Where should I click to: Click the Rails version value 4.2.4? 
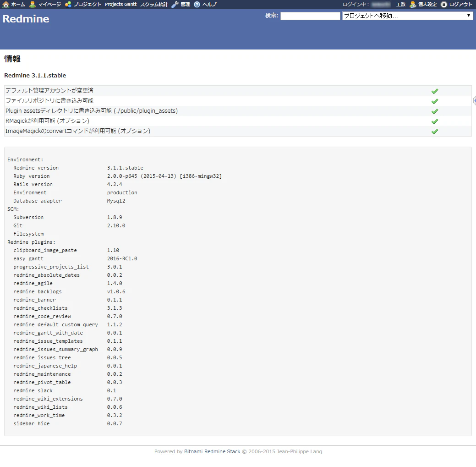click(x=115, y=184)
